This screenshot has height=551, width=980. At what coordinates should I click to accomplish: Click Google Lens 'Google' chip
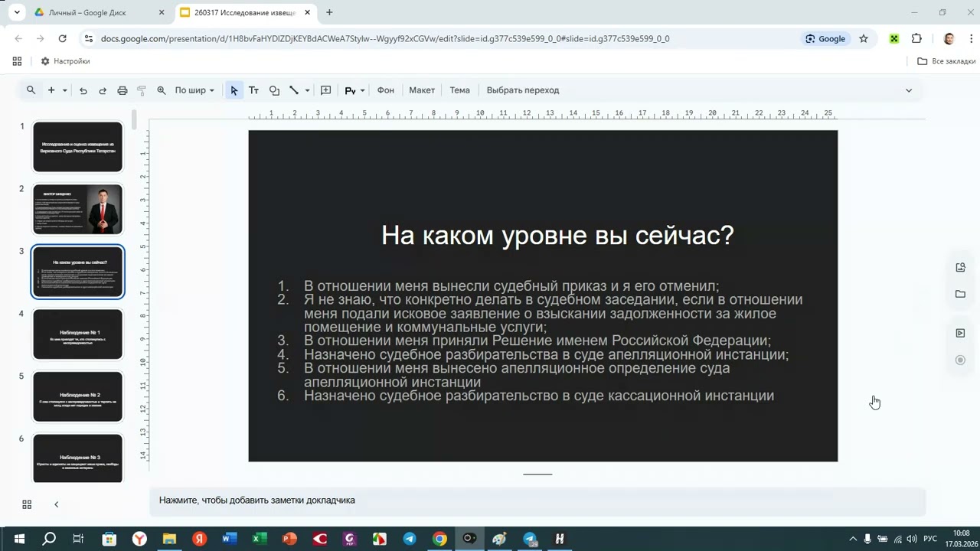(825, 38)
